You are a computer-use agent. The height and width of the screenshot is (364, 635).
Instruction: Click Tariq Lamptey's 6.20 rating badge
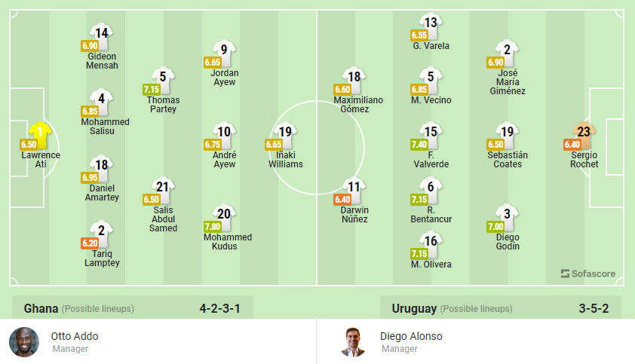point(90,243)
